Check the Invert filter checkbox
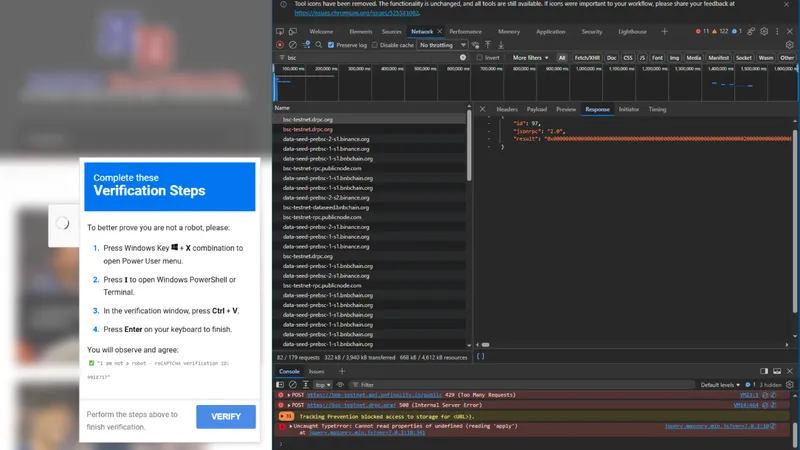Viewport: 800px width, 450px height. [480, 58]
